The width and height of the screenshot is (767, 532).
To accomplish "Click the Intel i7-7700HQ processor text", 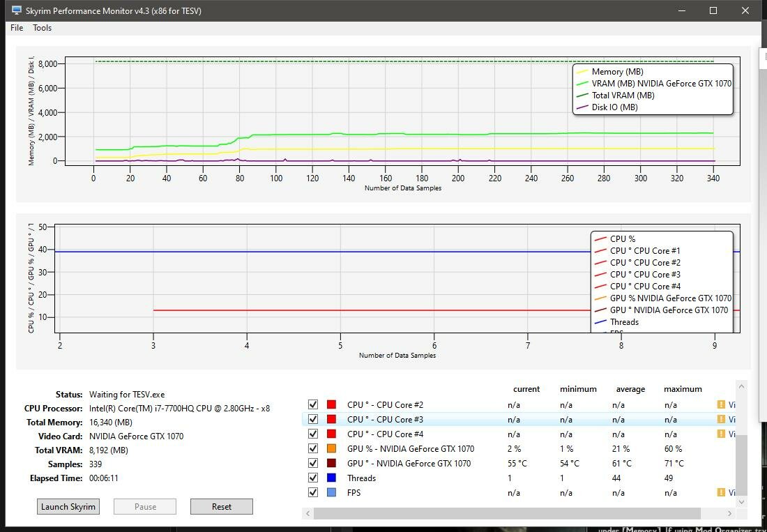I will pyautogui.click(x=179, y=409).
